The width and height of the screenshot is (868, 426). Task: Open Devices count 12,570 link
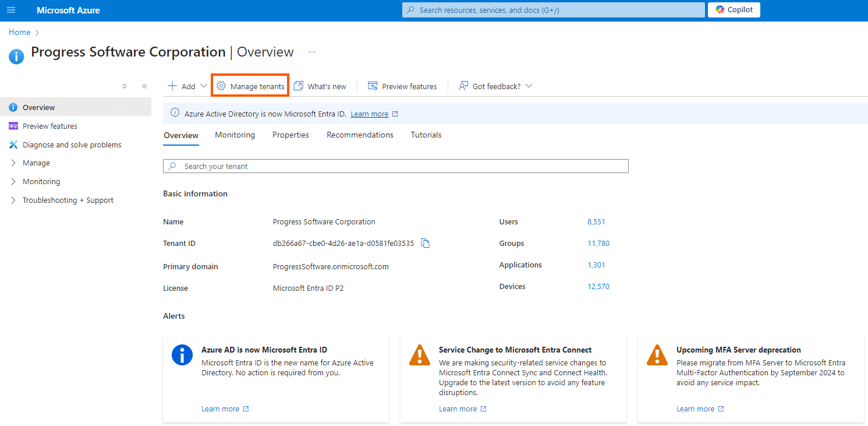click(598, 287)
